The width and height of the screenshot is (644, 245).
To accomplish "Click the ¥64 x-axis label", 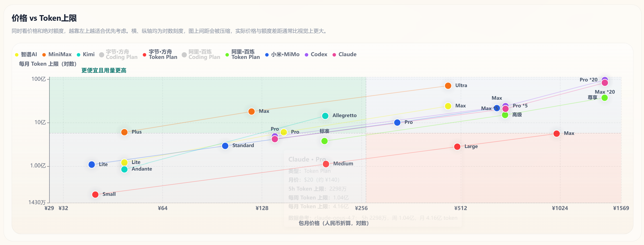I will click(x=162, y=208).
